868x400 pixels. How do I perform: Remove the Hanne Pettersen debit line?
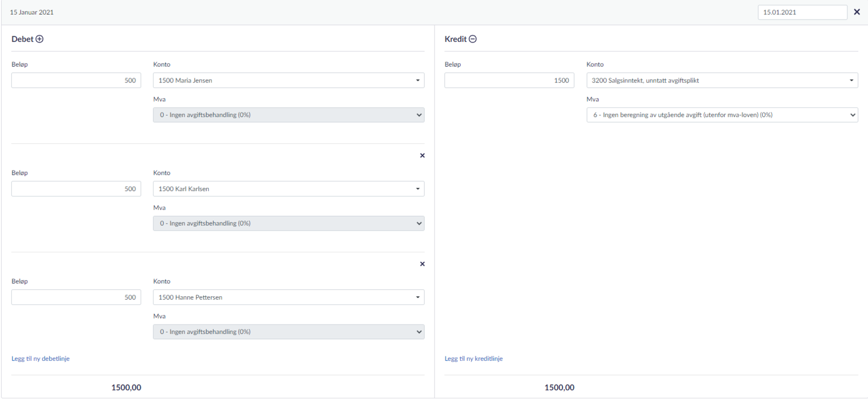422,264
